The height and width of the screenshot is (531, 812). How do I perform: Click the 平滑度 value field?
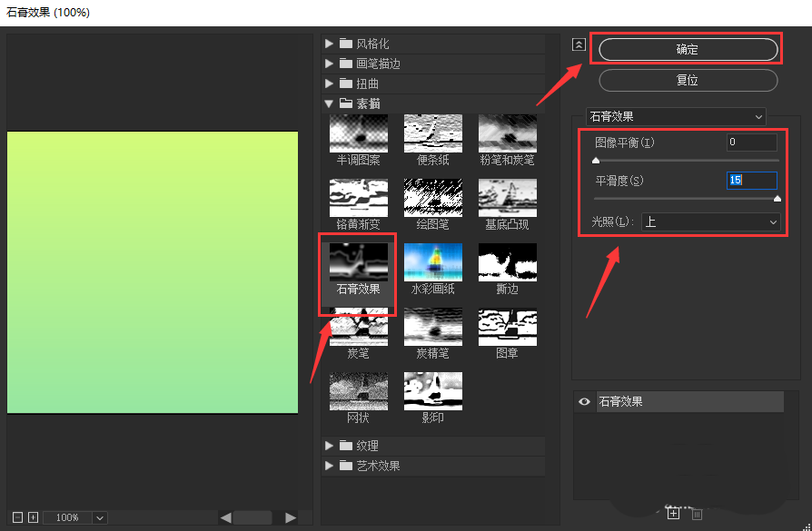pyautogui.click(x=751, y=180)
